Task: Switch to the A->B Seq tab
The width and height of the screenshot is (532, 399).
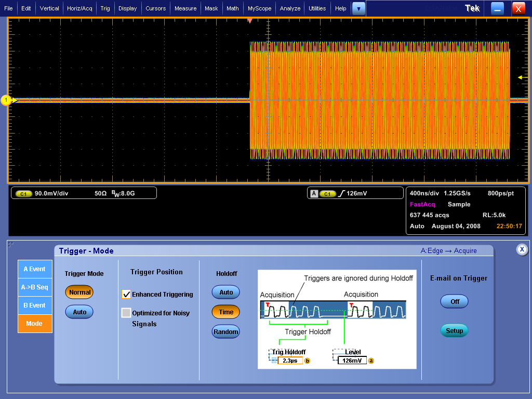Action: [x=35, y=287]
